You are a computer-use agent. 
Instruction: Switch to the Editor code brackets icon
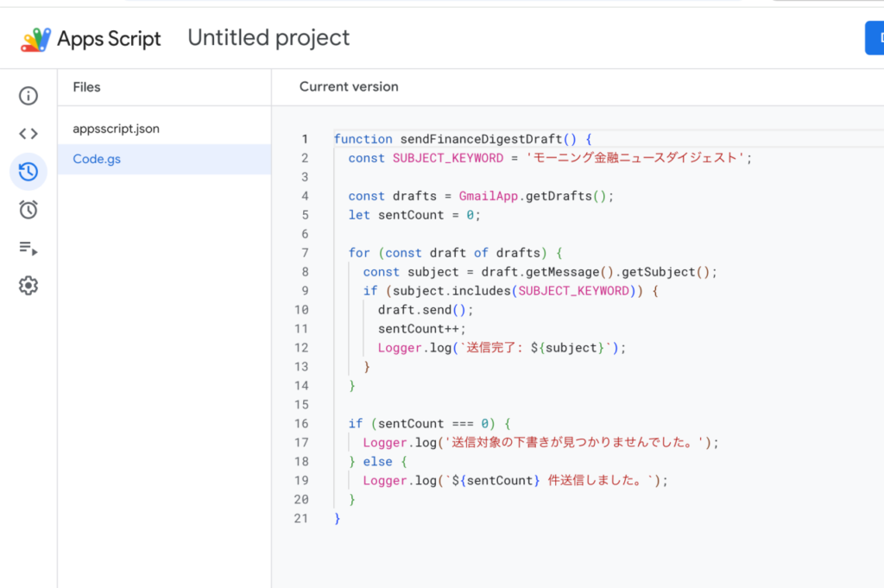click(x=28, y=134)
